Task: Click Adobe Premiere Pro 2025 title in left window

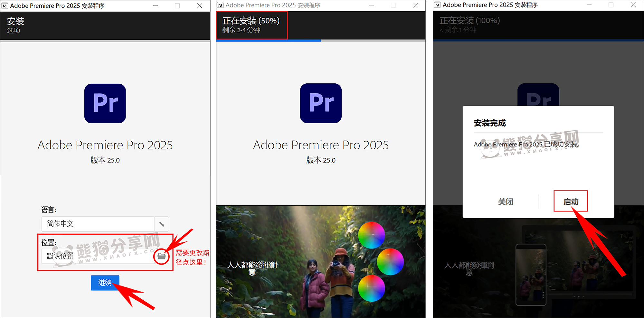Action: (105, 145)
